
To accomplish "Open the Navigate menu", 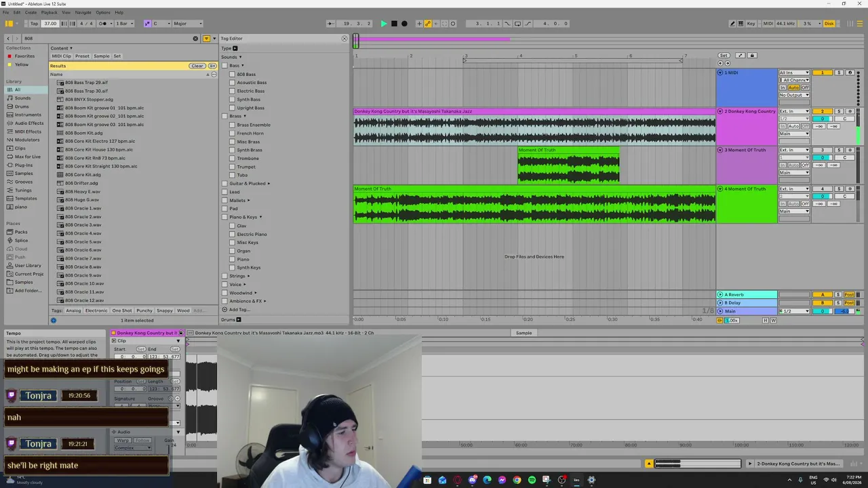I will point(83,12).
